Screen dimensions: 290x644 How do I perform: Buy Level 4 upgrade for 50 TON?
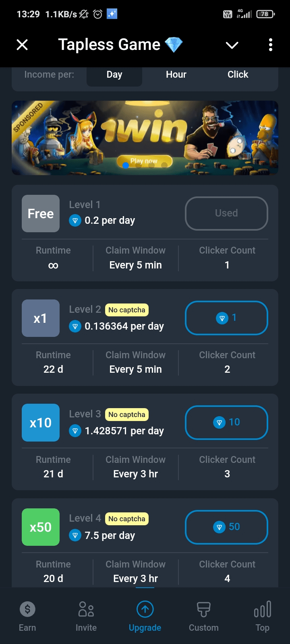tap(226, 527)
